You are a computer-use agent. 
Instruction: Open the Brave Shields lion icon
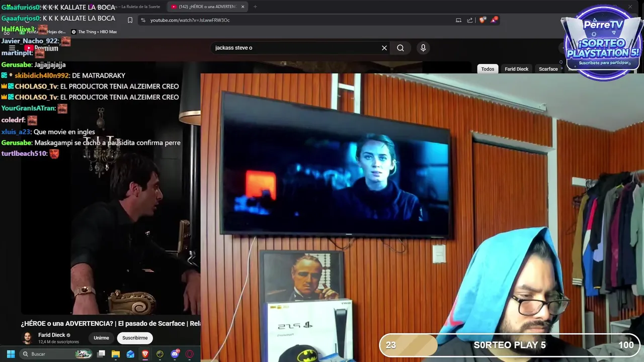pos(482,20)
